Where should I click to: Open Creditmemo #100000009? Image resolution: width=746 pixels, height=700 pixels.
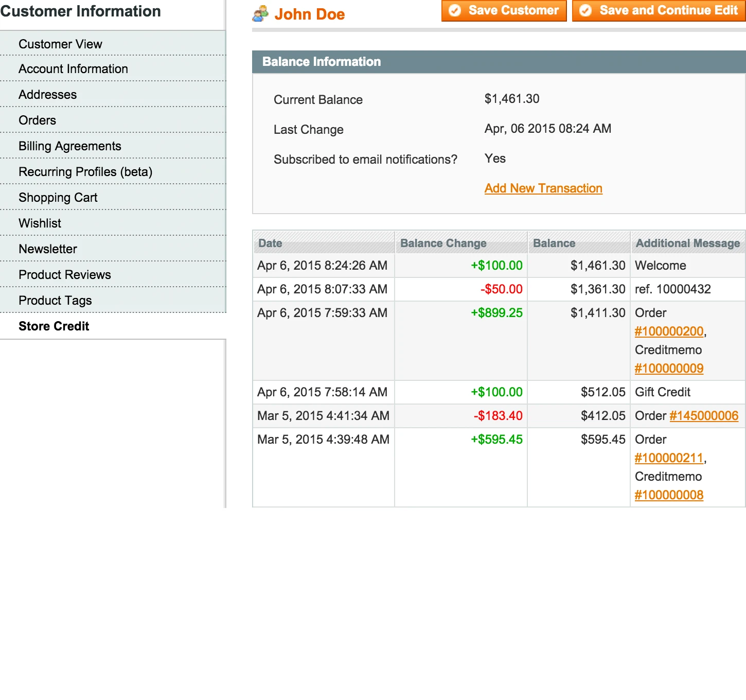(x=668, y=368)
